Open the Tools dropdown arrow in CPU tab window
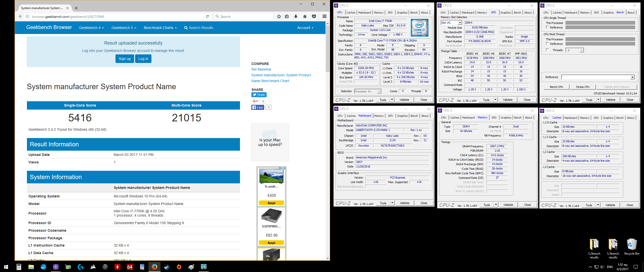This screenshot has width=644, height=272. pos(392,100)
